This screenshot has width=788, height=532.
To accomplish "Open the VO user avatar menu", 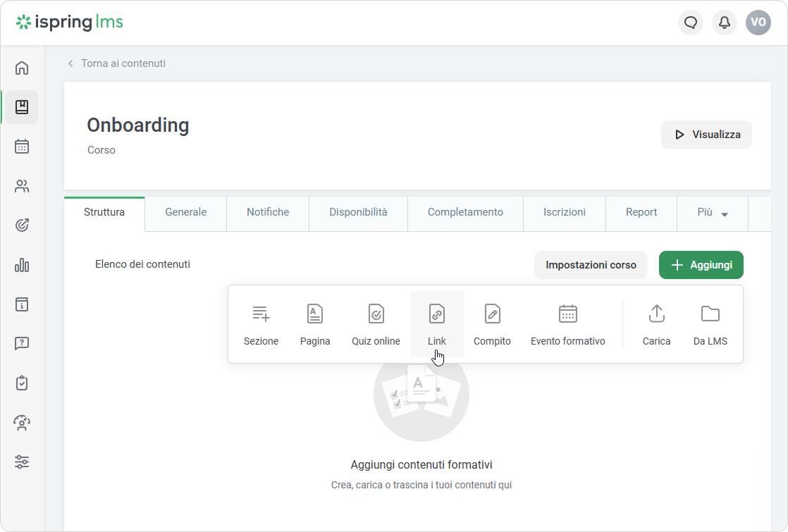I will click(x=758, y=23).
